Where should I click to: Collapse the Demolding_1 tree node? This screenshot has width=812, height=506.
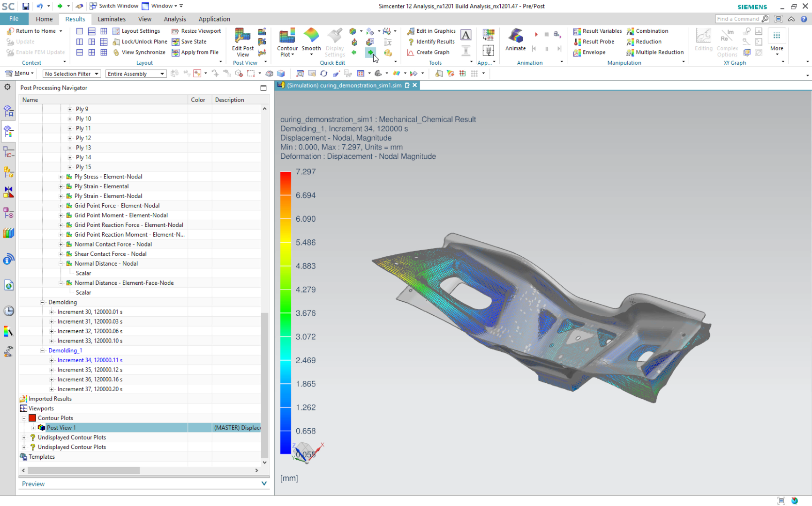[42, 350]
